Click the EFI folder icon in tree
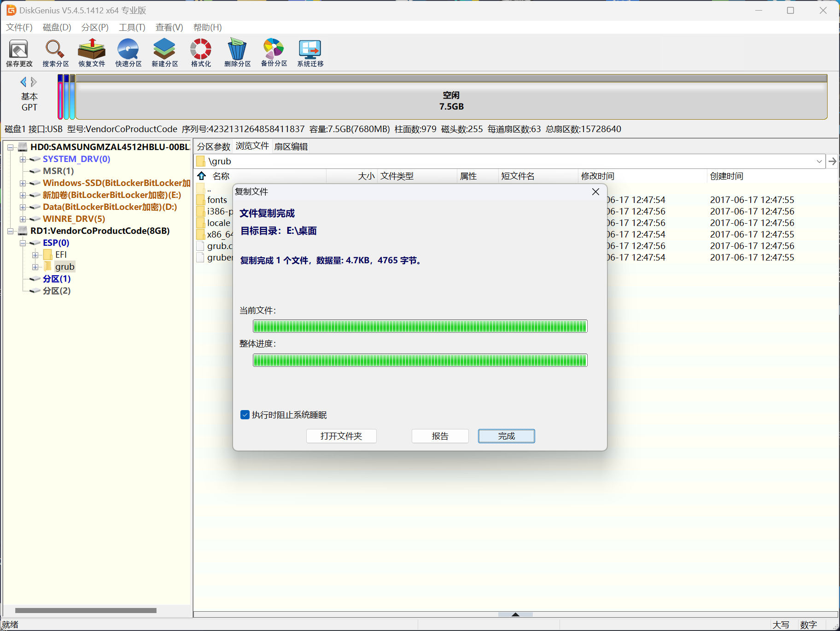Screen dimensions: 840x631 click(47, 255)
